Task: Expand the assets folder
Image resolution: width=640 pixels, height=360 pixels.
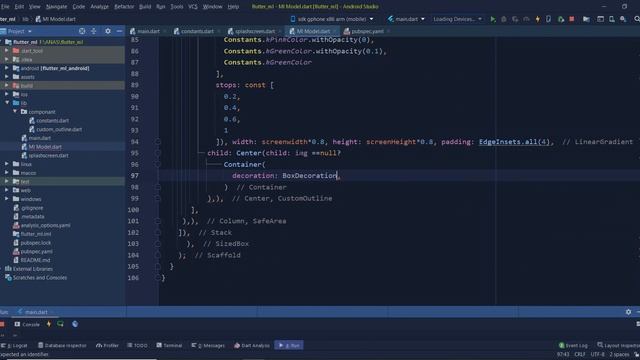Action: click(x=7, y=77)
